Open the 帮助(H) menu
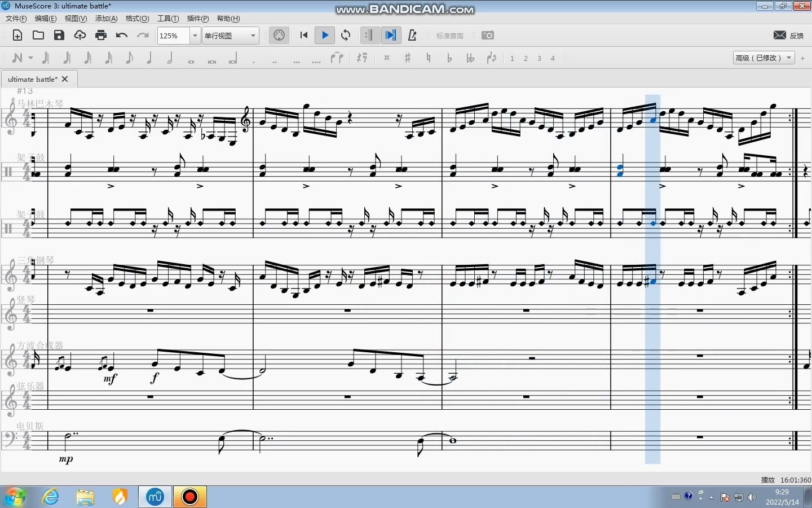 point(228,19)
